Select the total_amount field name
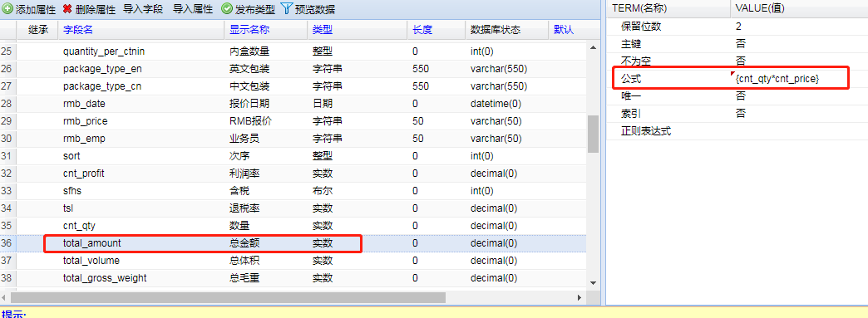 pyautogui.click(x=92, y=242)
